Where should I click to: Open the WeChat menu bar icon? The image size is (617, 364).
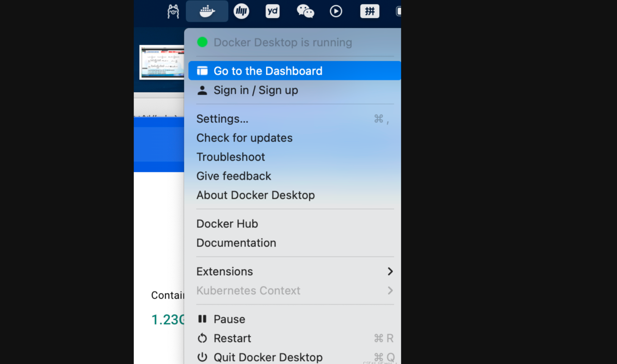305,11
